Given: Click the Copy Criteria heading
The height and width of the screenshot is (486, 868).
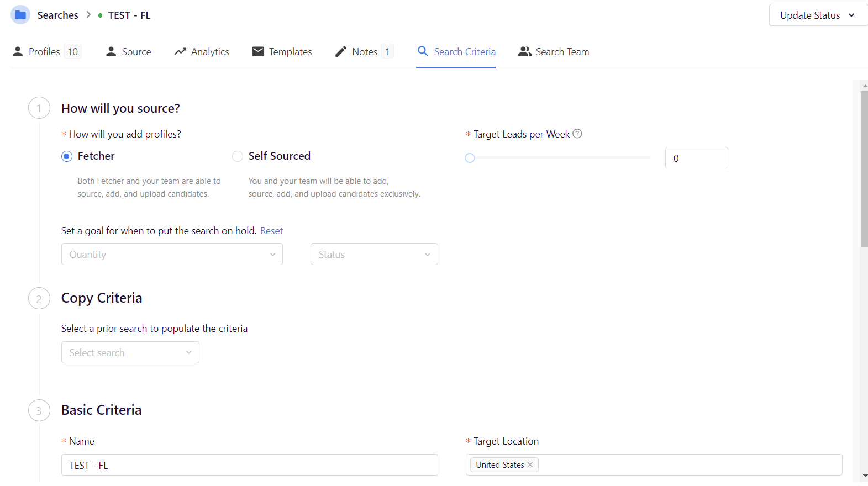Looking at the screenshot, I should [102, 298].
